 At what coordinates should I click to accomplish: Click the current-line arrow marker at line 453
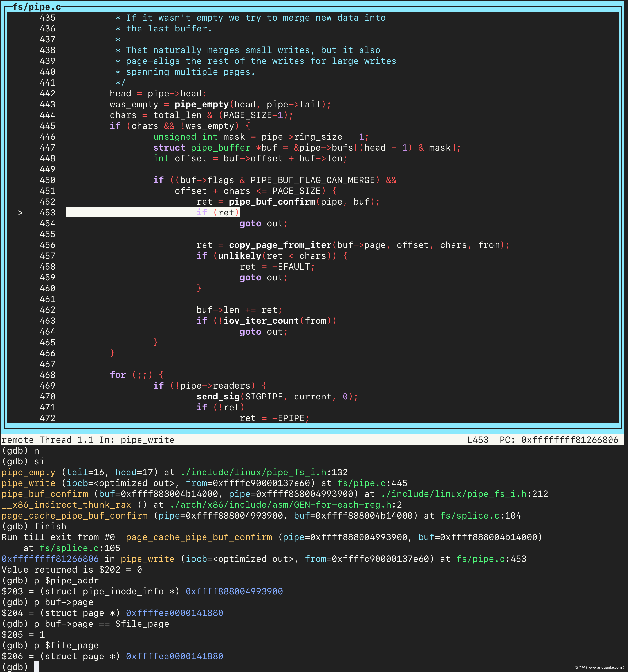tap(20, 213)
